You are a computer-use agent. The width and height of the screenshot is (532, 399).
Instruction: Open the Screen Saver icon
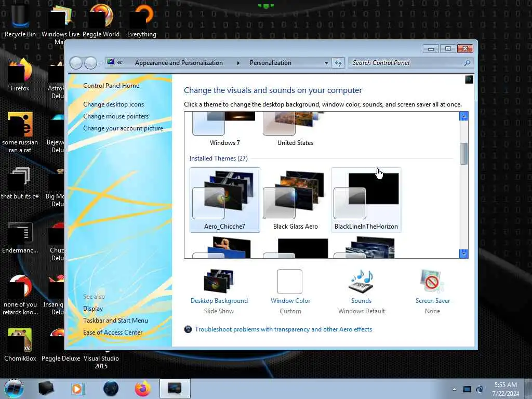[x=432, y=281]
